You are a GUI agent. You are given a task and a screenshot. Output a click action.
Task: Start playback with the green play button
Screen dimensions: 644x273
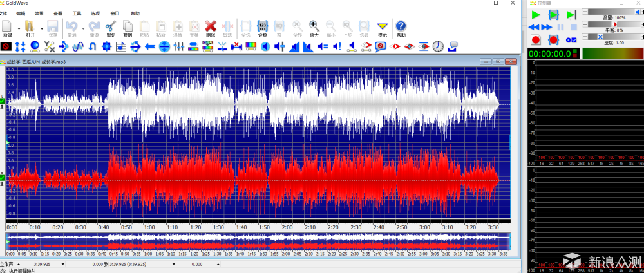(536, 15)
